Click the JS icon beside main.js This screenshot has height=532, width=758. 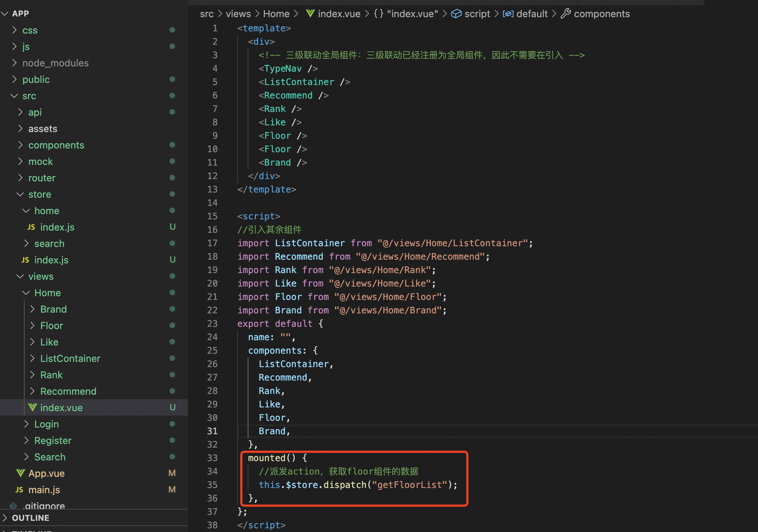pos(19,489)
